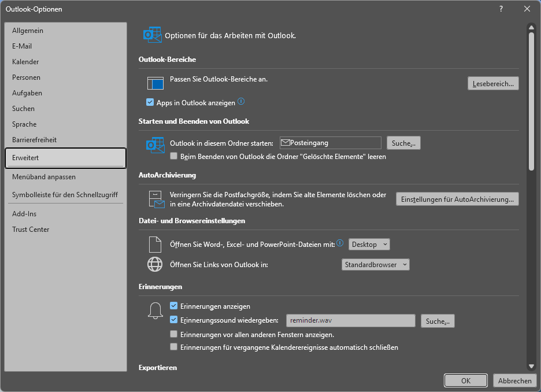The height and width of the screenshot is (392, 541).
Task: Click the reminder.wav sound file field
Action: pos(350,320)
